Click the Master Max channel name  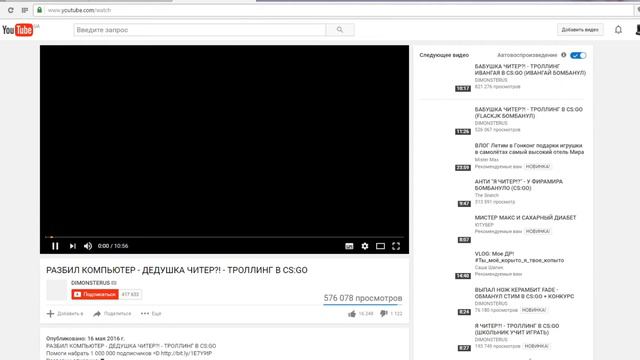(486, 160)
